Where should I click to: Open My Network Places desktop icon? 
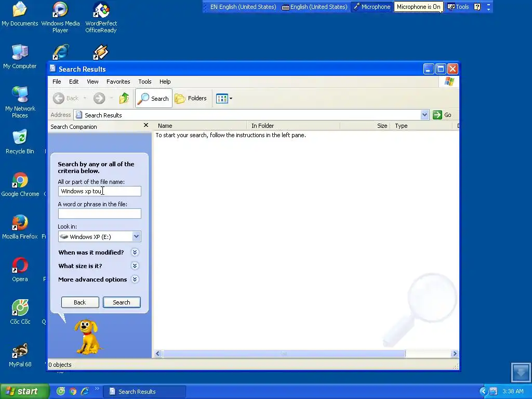pyautogui.click(x=20, y=102)
